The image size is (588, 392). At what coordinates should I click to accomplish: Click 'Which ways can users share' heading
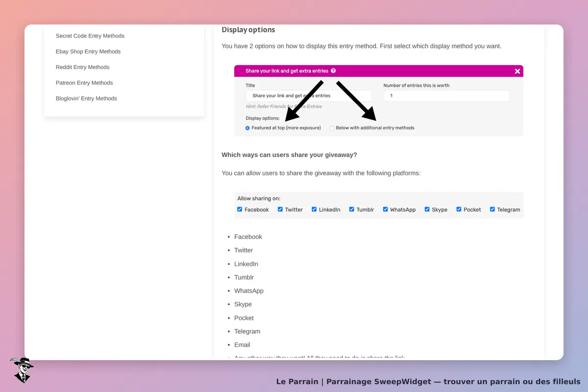click(289, 155)
